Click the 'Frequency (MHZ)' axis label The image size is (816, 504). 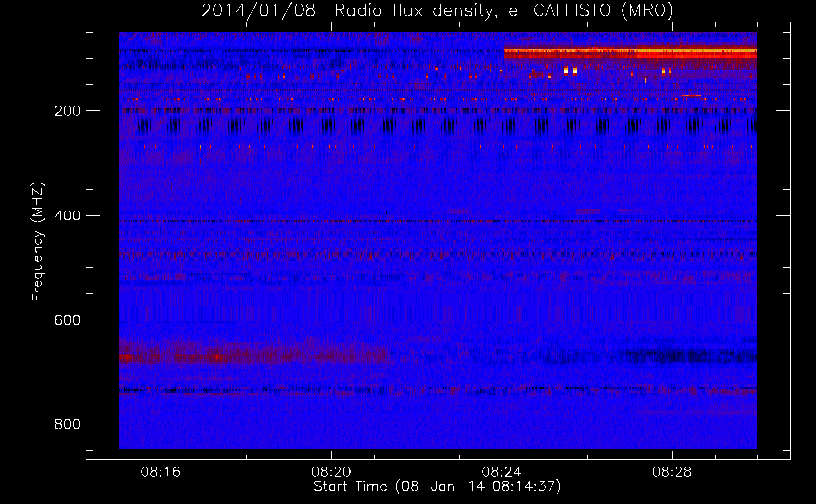tap(37, 241)
